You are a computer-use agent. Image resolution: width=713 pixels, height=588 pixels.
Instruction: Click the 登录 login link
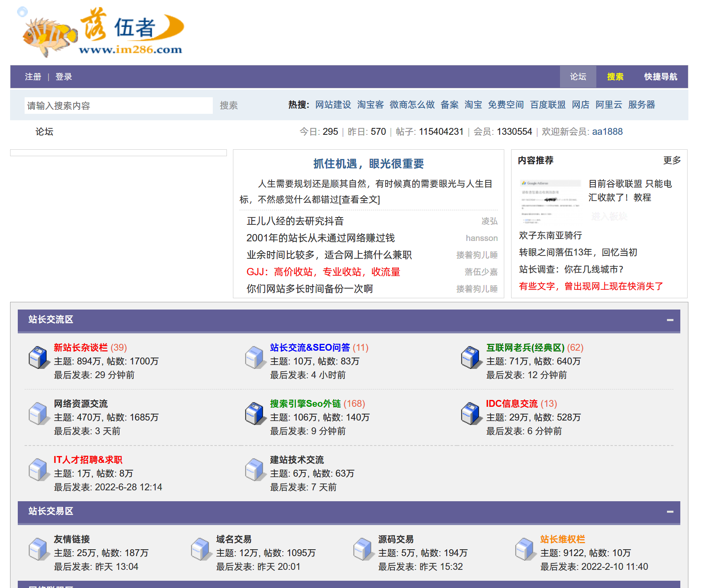tap(64, 77)
